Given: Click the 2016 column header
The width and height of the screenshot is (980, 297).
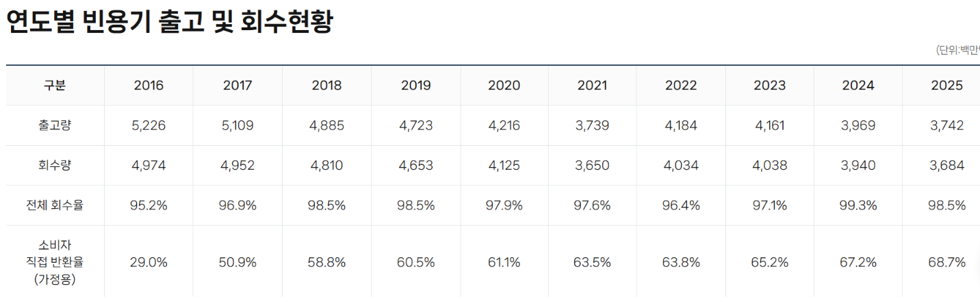Looking at the screenshot, I should (x=149, y=86).
